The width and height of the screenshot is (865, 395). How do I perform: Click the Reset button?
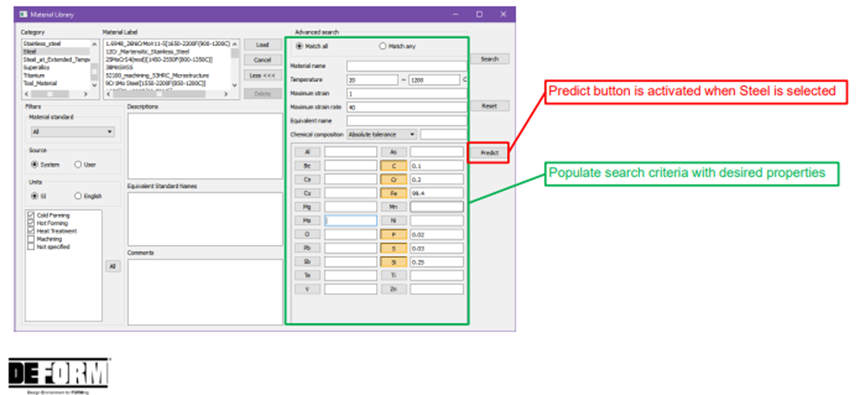pos(490,105)
